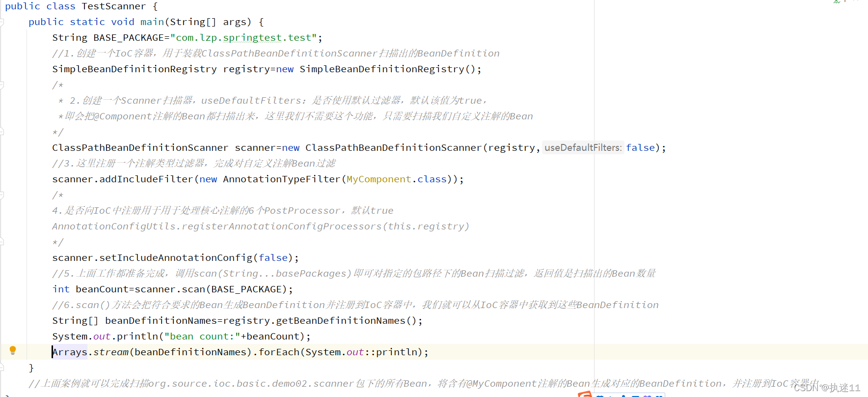The width and height of the screenshot is (868, 397).
Task: Click the stream method after Arrays
Action: point(111,352)
